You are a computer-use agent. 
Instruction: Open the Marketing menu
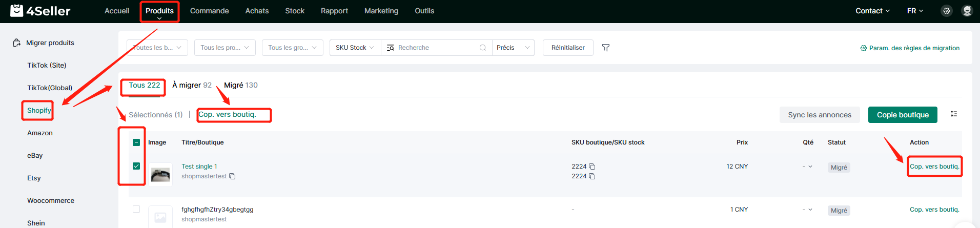click(381, 11)
